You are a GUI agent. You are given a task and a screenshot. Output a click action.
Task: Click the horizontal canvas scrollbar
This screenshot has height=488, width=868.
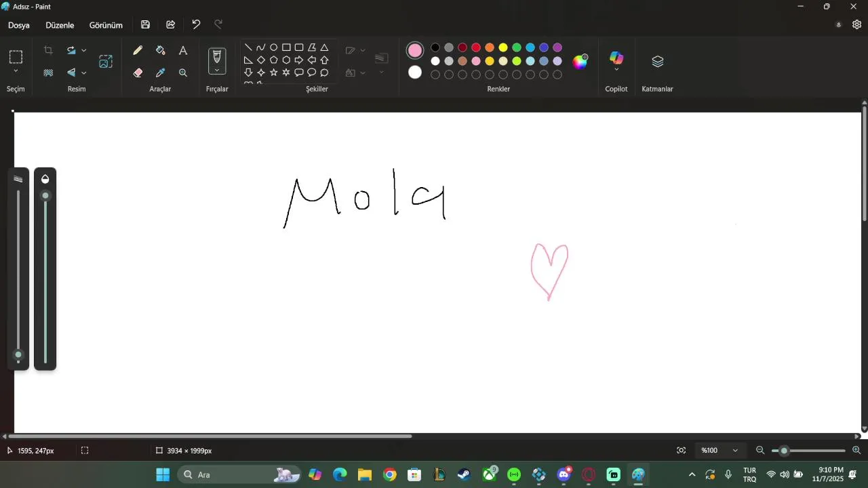coord(210,436)
